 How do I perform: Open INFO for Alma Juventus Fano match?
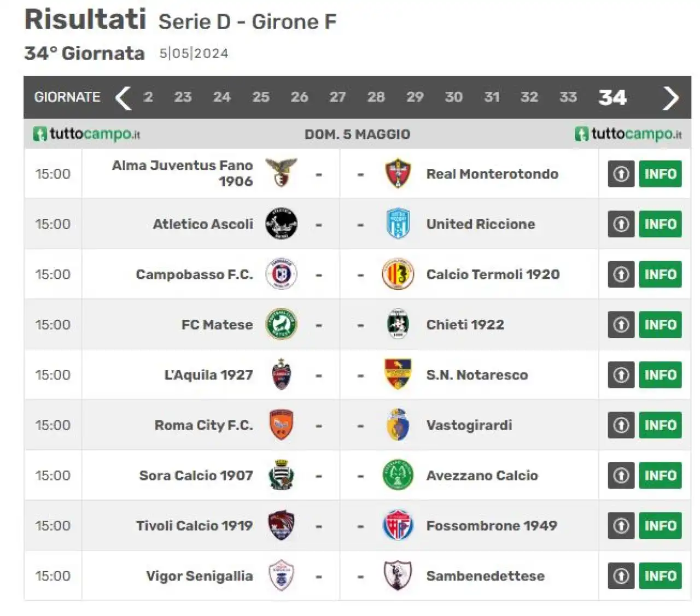point(660,173)
